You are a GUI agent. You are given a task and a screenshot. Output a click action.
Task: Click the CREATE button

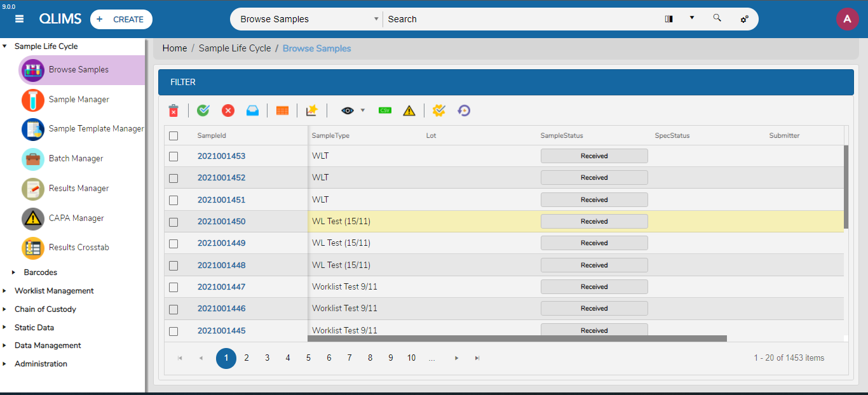click(x=121, y=19)
